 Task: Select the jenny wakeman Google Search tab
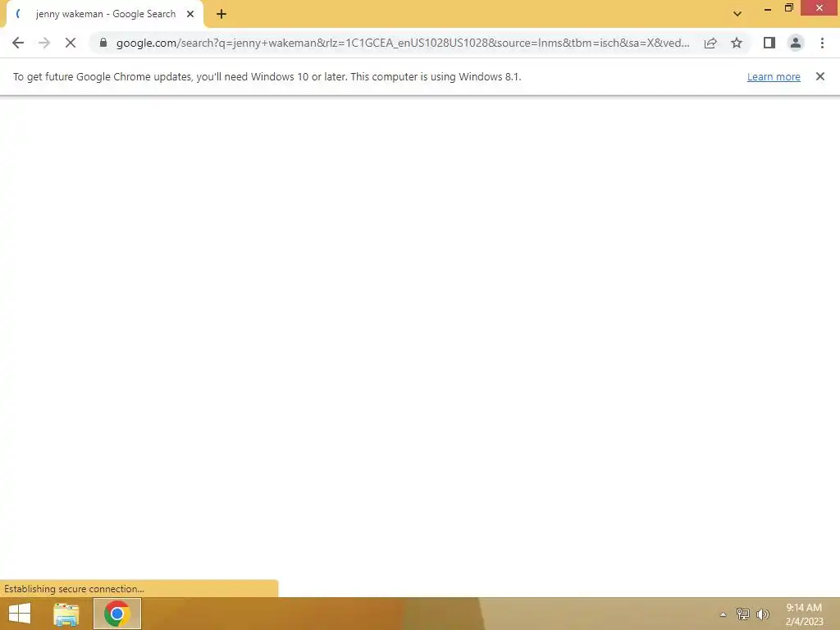(105, 15)
